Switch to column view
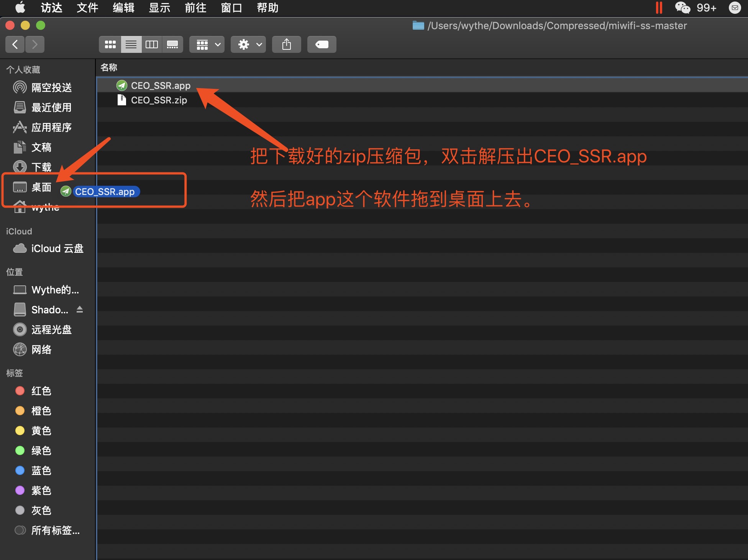This screenshot has width=748, height=560. (x=152, y=44)
